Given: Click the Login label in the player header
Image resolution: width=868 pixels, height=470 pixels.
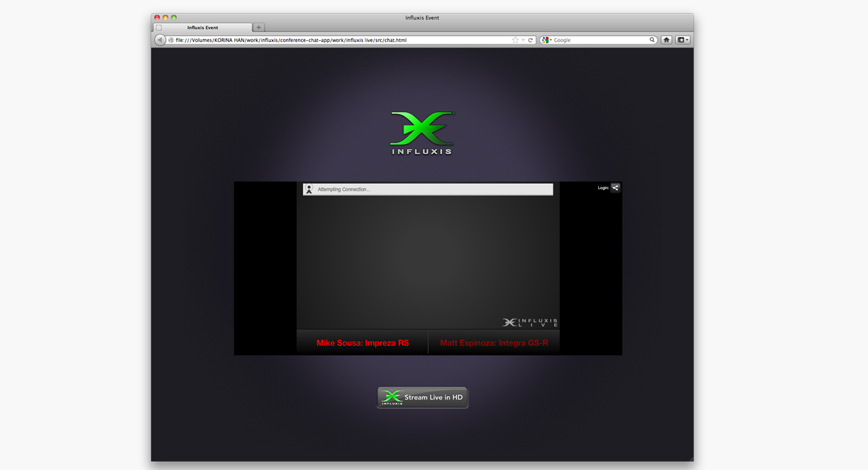Looking at the screenshot, I should coord(602,188).
